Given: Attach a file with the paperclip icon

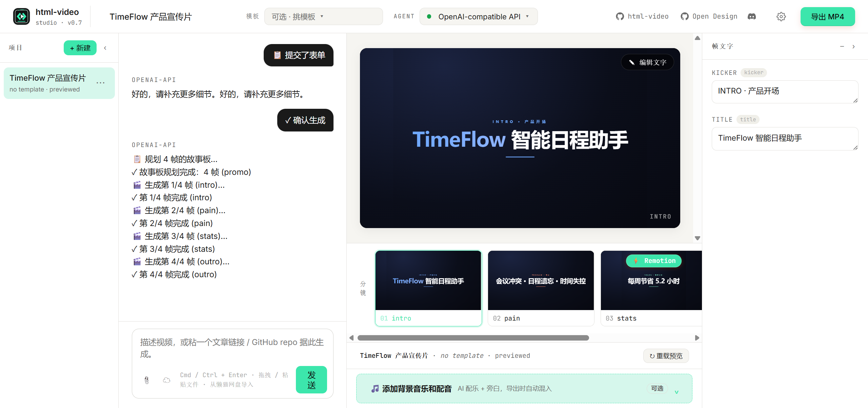Looking at the screenshot, I should coord(147,380).
